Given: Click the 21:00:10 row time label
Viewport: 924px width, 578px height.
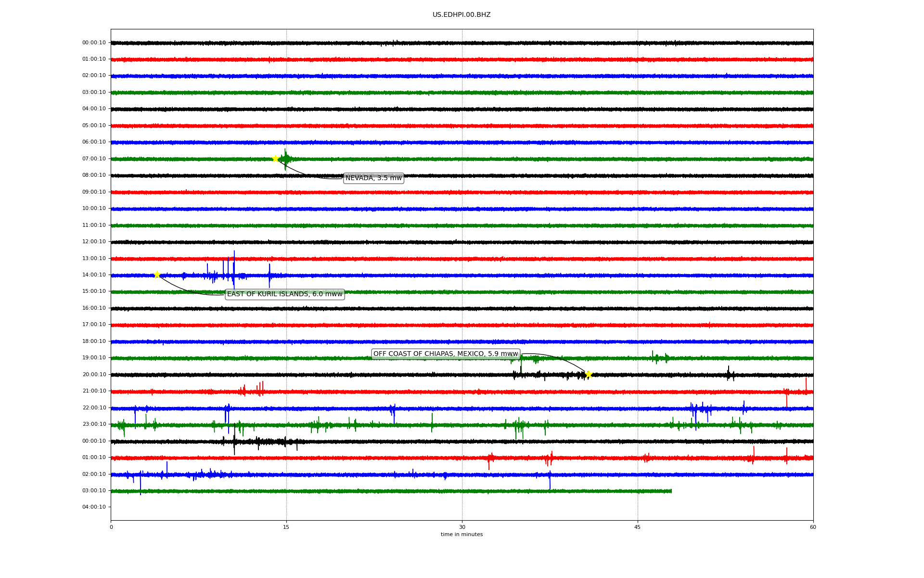Looking at the screenshot, I should click(94, 391).
